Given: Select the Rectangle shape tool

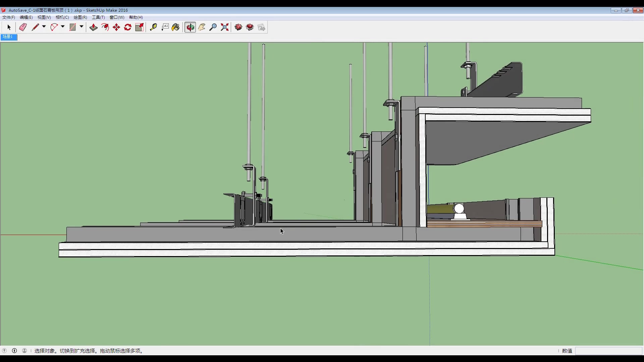Looking at the screenshot, I should (x=73, y=27).
